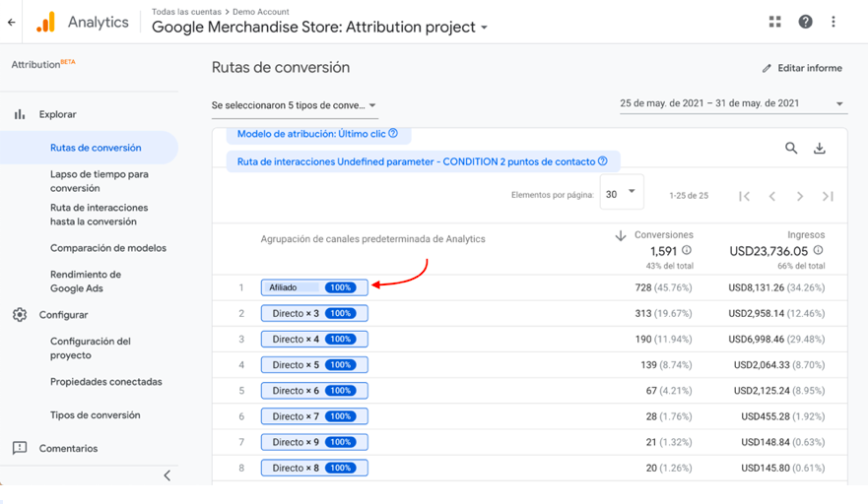The height and width of the screenshot is (504, 868).
Task: Open Configuración del proyecto
Action: click(x=91, y=348)
